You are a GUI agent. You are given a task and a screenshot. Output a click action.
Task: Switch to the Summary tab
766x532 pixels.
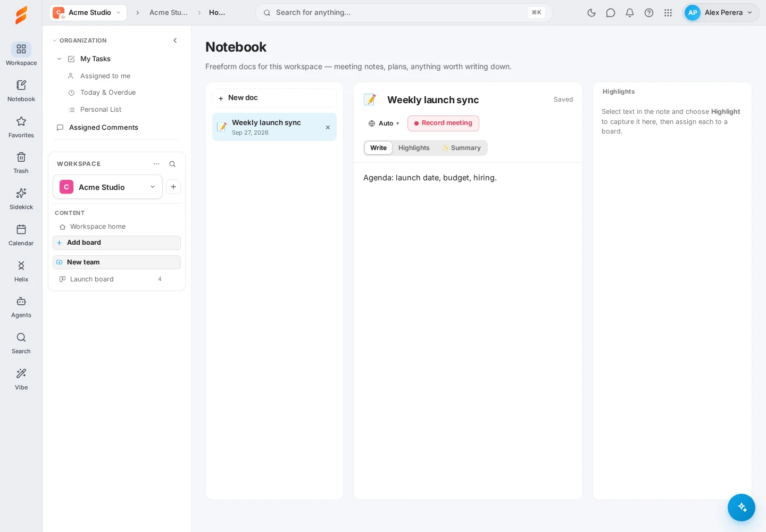pyautogui.click(x=461, y=148)
